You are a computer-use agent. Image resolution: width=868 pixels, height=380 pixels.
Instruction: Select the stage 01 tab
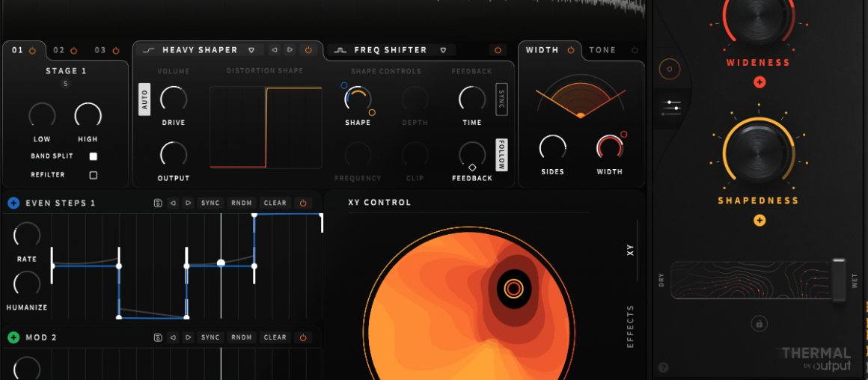18,50
